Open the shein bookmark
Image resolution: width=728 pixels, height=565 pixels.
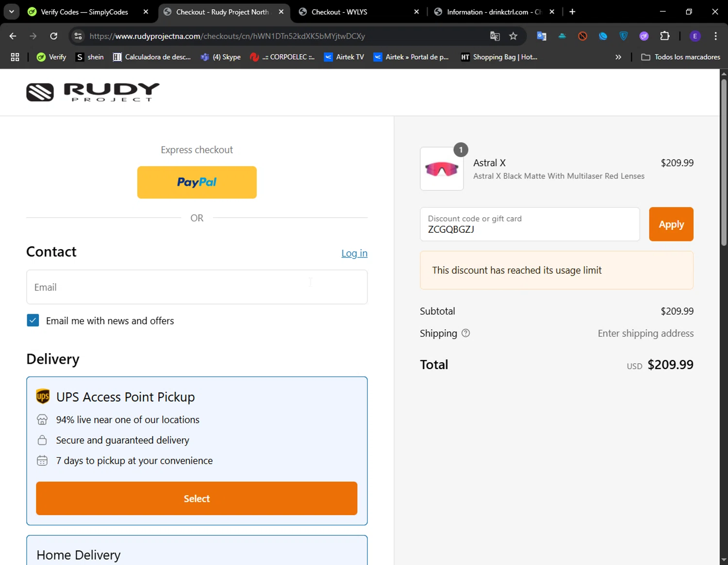[x=90, y=57]
